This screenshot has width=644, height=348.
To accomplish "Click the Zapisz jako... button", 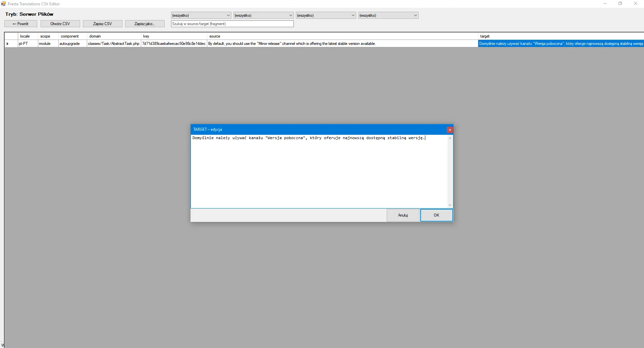I will point(145,23).
